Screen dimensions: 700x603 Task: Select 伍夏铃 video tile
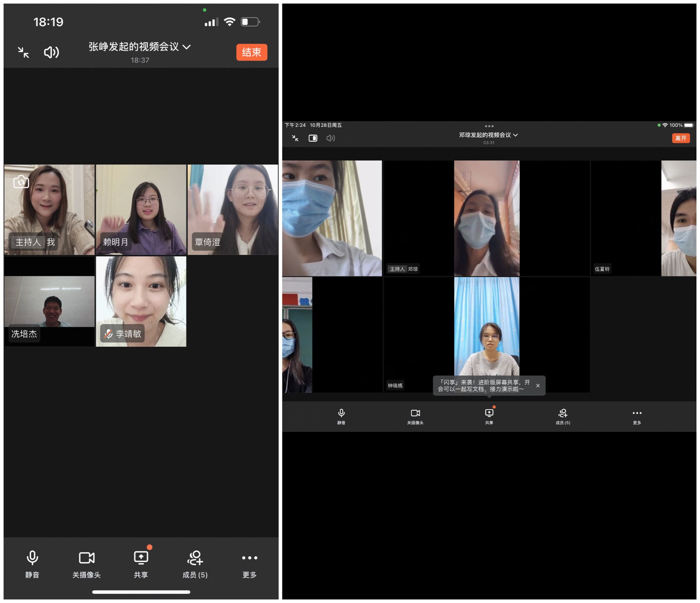click(643, 218)
